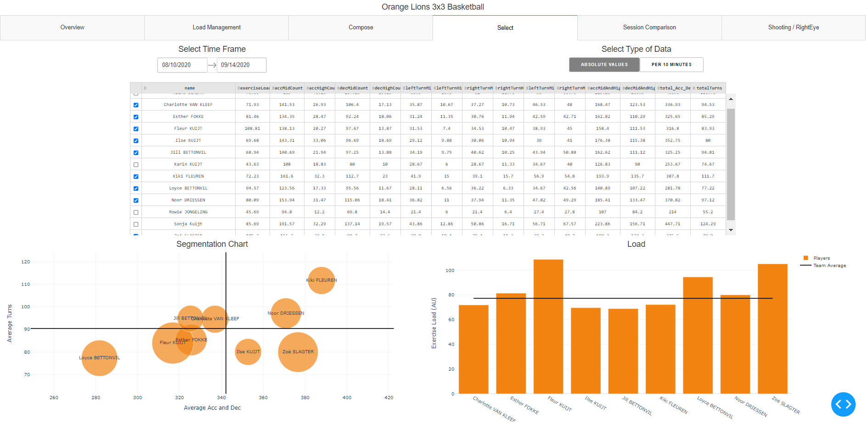The width and height of the screenshot is (868, 423).
Task: Sort the accMidCount column
Action: [287, 88]
